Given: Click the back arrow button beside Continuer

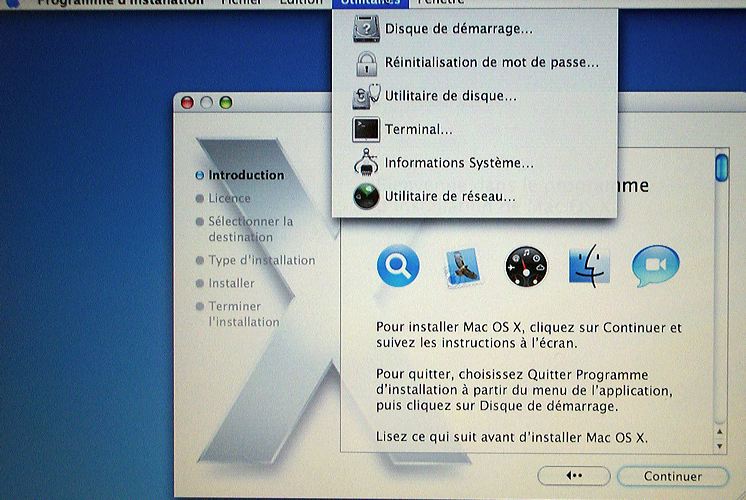Looking at the screenshot, I should [574, 476].
